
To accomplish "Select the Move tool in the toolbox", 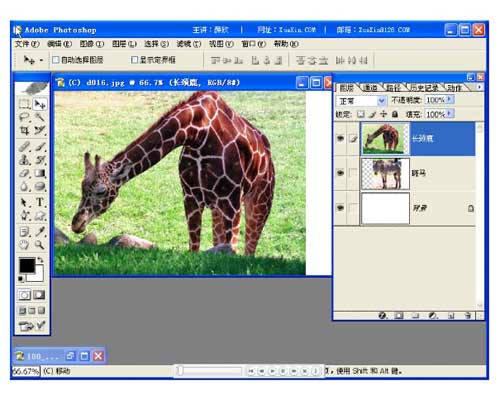I will tap(40, 104).
